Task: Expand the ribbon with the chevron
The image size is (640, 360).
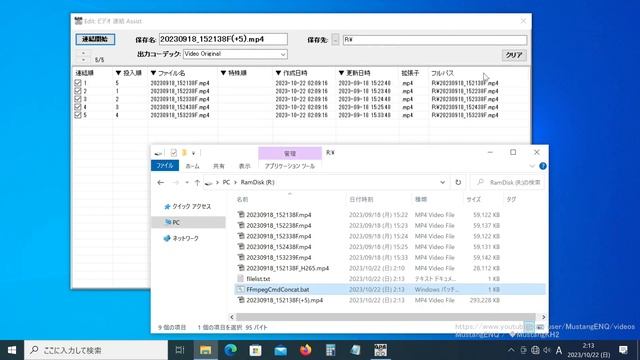Action: tap(531, 166)
